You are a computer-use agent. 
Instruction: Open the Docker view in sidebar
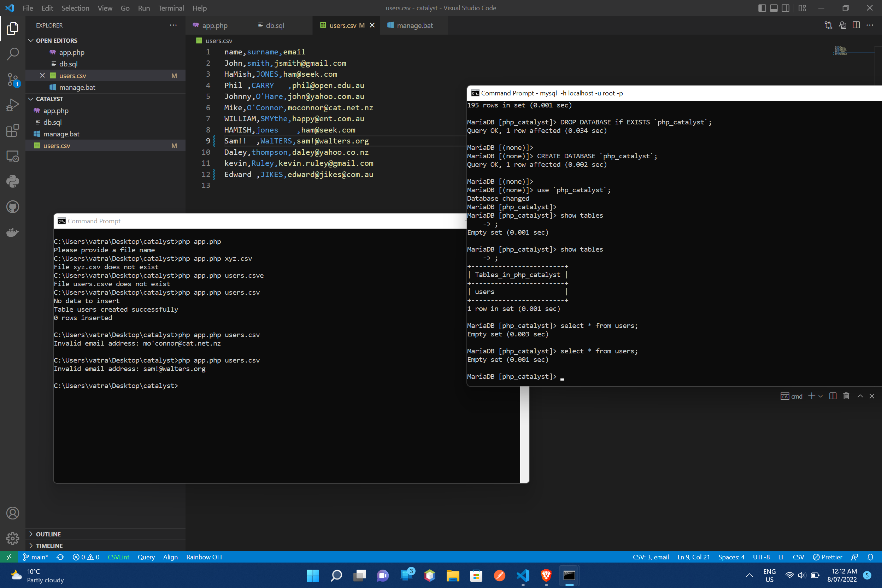pos(12,232)
